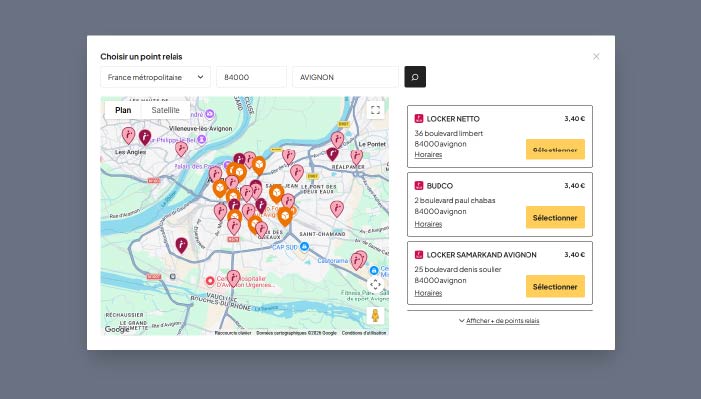Viewport: 701px width, 399px height.
Task: Select the marker on Centre Hospitalier d'Avignon
Action: pyautogui.click(x=233, y=278)
